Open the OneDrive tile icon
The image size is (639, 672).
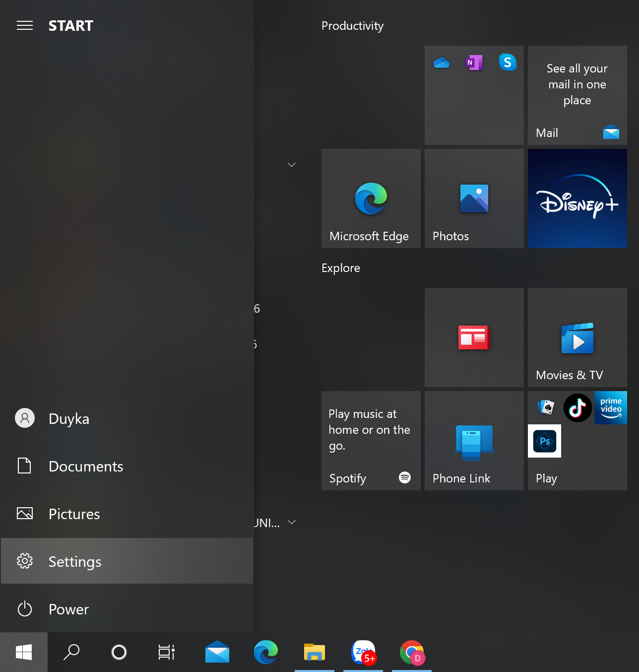coord(442,63)
